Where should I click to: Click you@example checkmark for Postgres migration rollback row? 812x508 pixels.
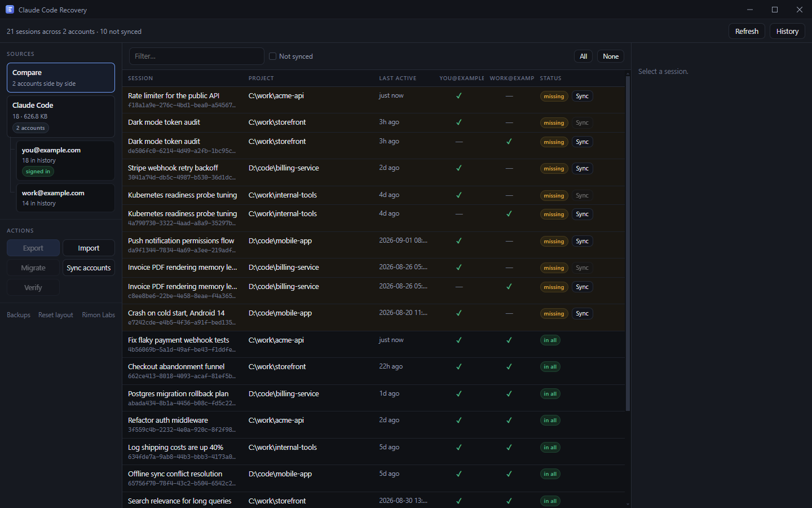(x=459, y=394)
